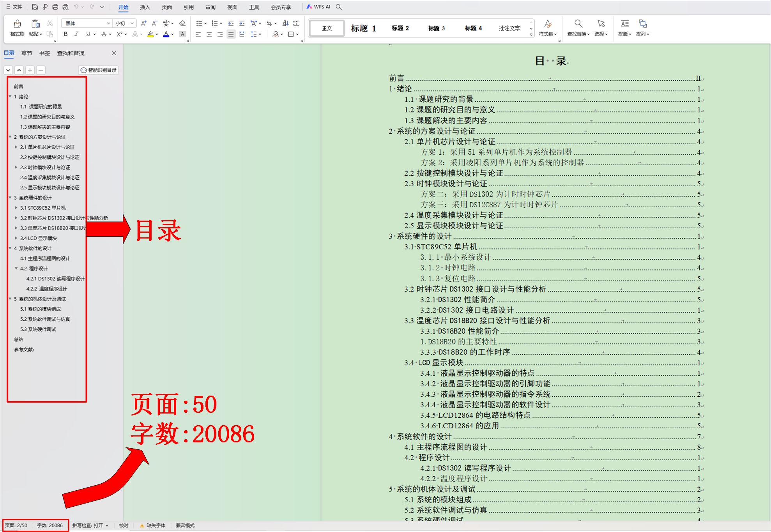The width and height of the screenshot is (771, 532).
Task: Click the 校对 button in status bar
Action: [x=124, y=525]
